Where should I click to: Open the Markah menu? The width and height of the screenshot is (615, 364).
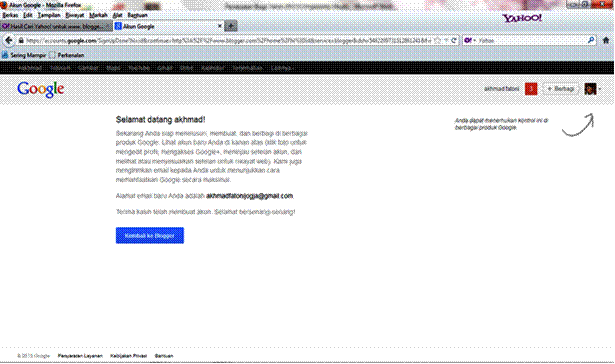(98, 15)
